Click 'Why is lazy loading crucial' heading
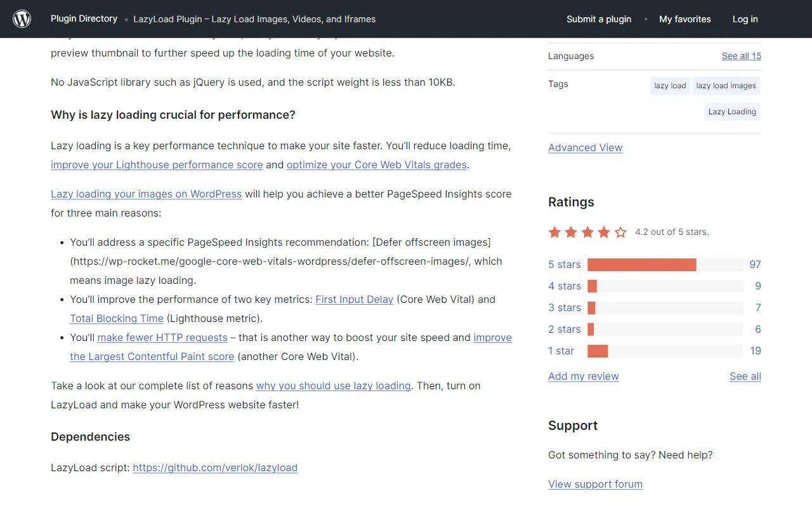The height and width of the screenshot is (508, 812). (x=173, y=115)
